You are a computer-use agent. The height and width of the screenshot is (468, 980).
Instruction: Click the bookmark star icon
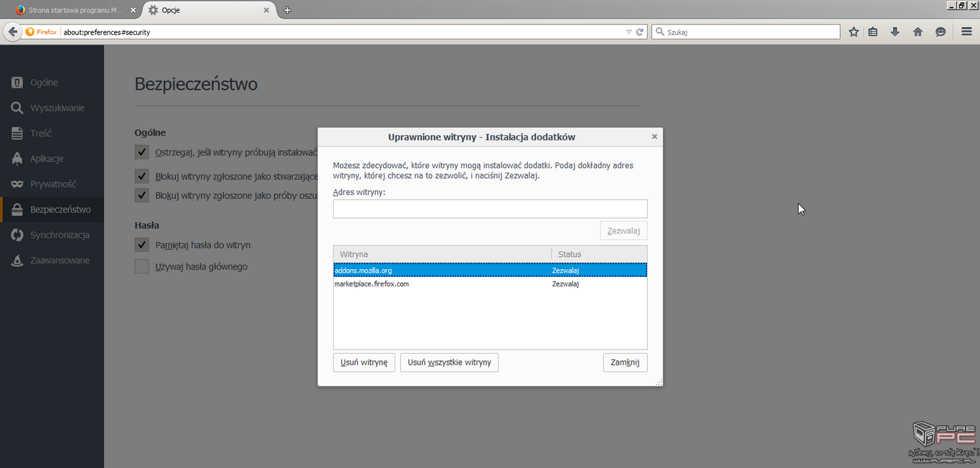(x=854, y=32)
